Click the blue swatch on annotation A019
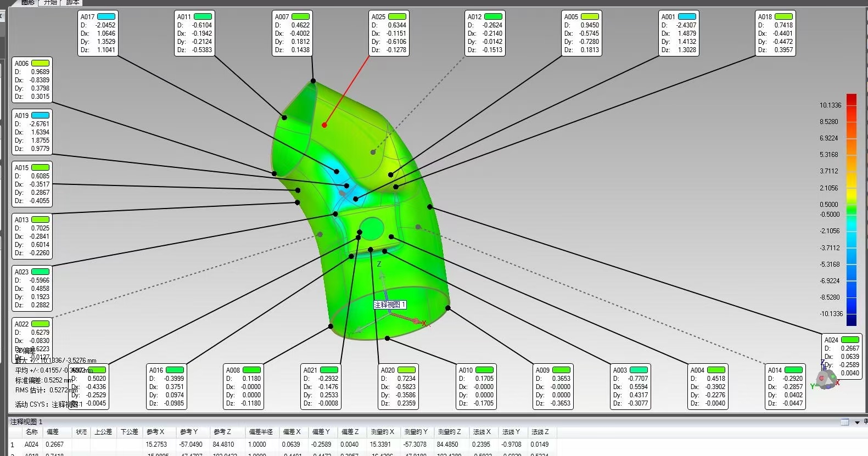Image resolution: width=868 pixels, height=456 pixels. tap(40, 115)
